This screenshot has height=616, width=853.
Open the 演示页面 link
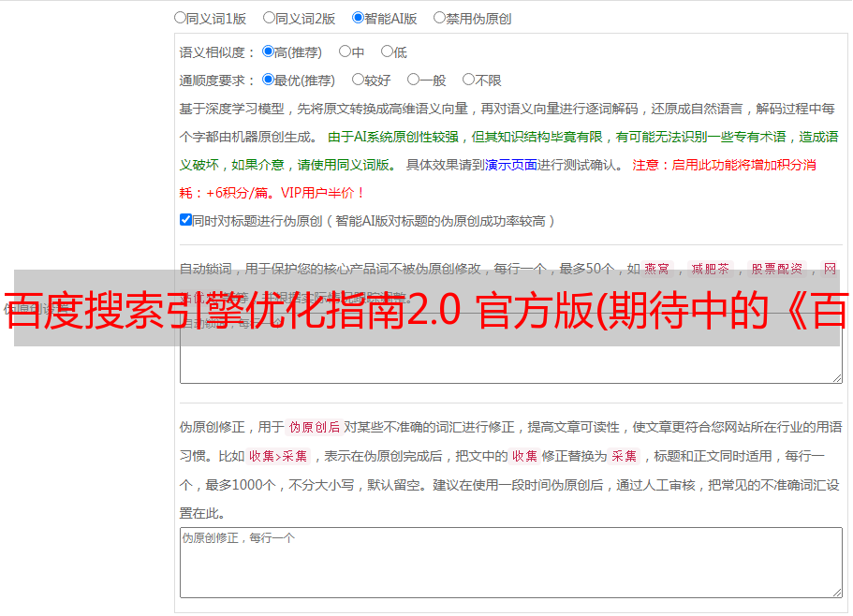pyautogui.click(x=511, y=165)
